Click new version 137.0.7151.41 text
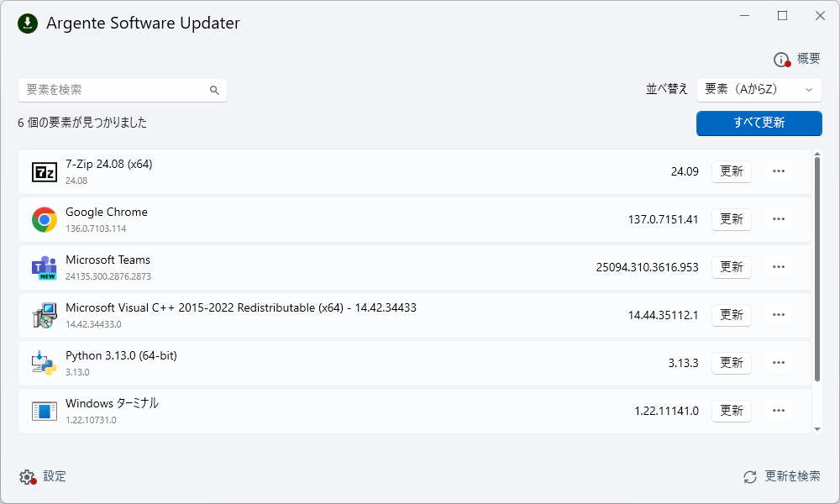The height and width of the screenshot is (504, 840). tap(664, 219)
